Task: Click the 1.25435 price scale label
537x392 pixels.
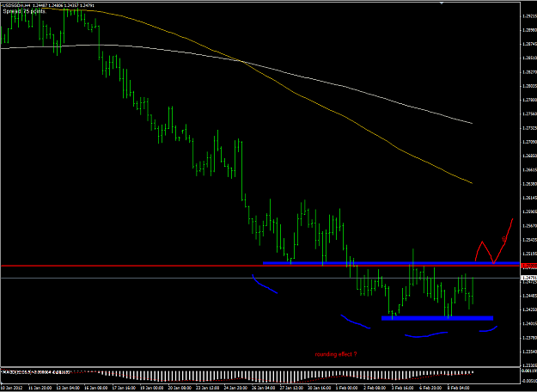Action: click(x=529, y=240)
